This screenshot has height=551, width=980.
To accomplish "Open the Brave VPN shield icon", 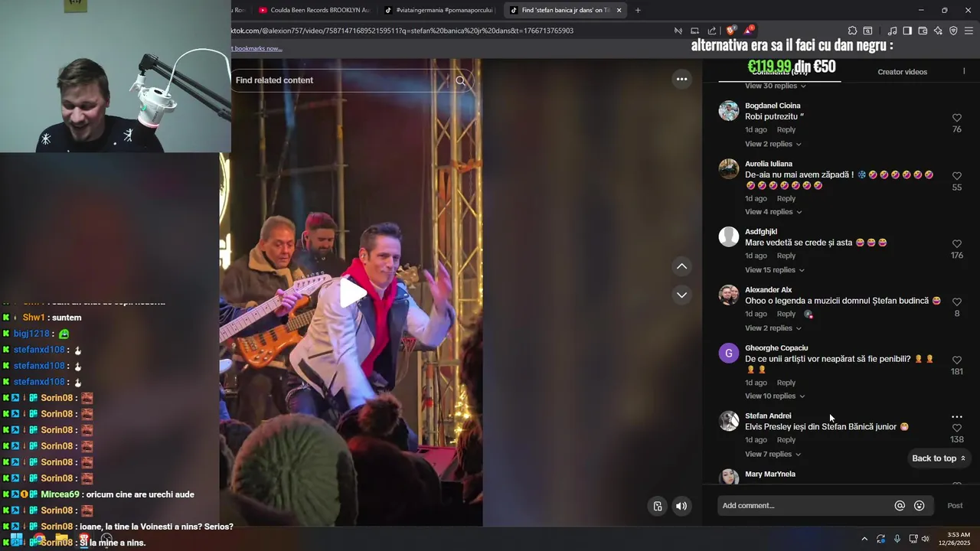I will [x=953, y=31].
